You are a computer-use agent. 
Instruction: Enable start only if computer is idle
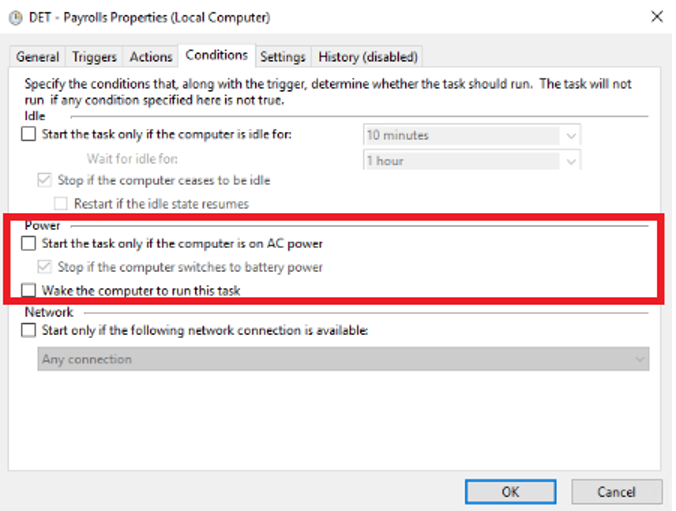click(x=29, y=134)
